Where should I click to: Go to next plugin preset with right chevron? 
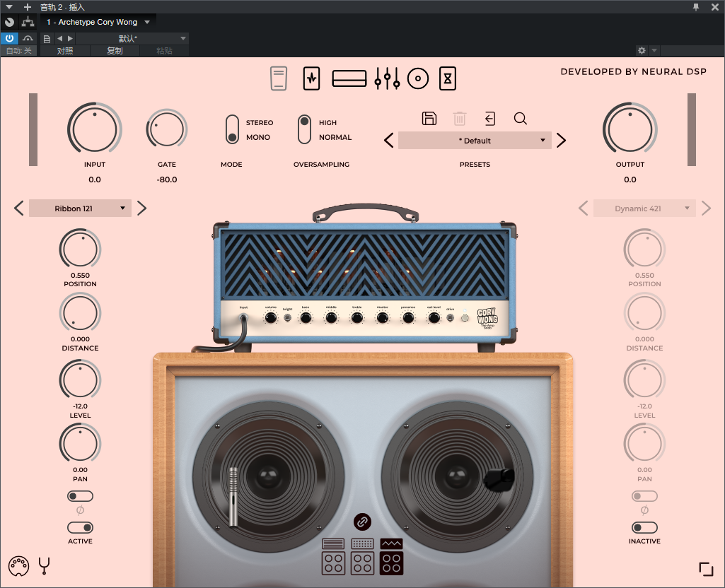pos(562,141)
